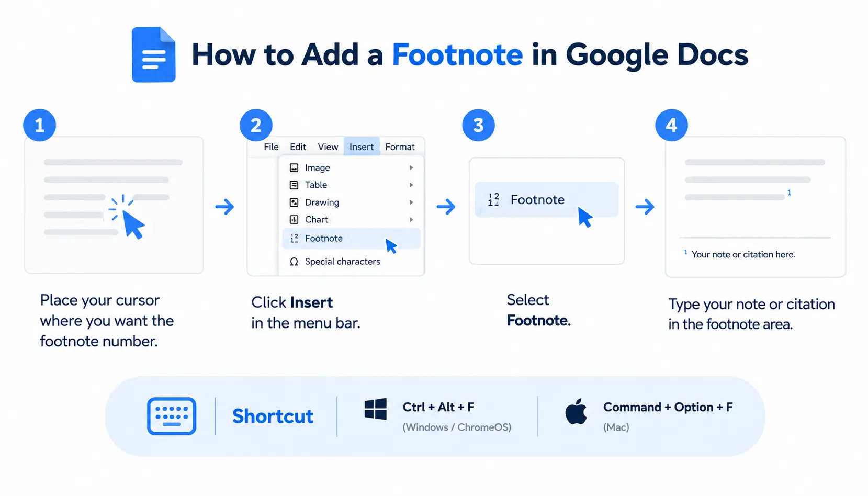Click the 'Command + Option + F' text
This screenshot has height=496, width=868.
(x=668, y=407)
